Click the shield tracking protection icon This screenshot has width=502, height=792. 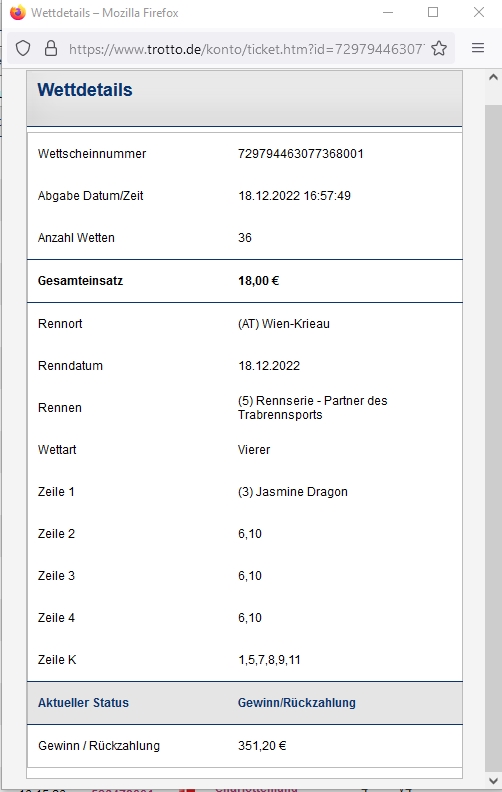pyautogui.click(x=23, y=48)
